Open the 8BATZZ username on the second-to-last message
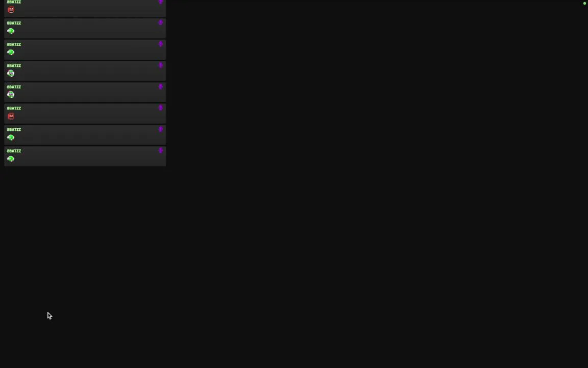Screen dimensions: 588x368 pos(14,129)
